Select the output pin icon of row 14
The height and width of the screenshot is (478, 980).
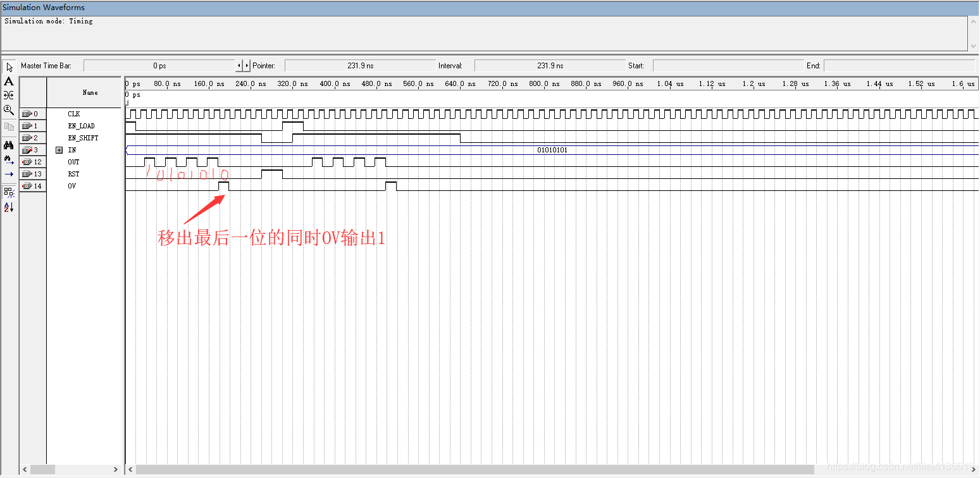pos(27,186)
